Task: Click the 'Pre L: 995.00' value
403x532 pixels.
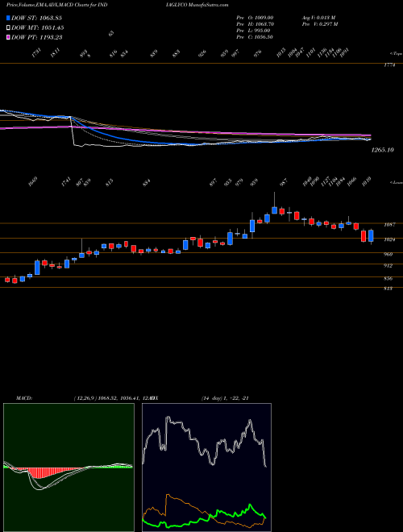Action: 255,31
